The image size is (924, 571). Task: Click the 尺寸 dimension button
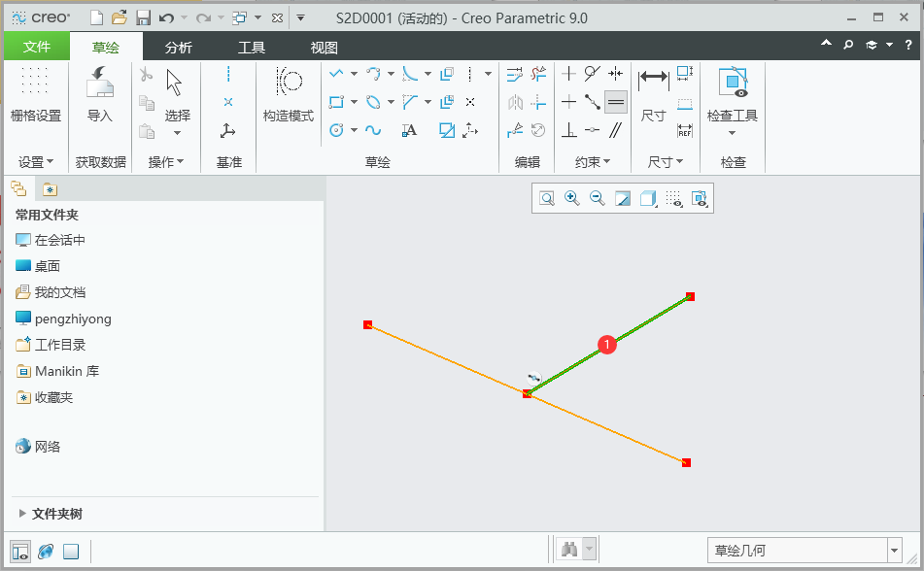[x=654, y=94]
